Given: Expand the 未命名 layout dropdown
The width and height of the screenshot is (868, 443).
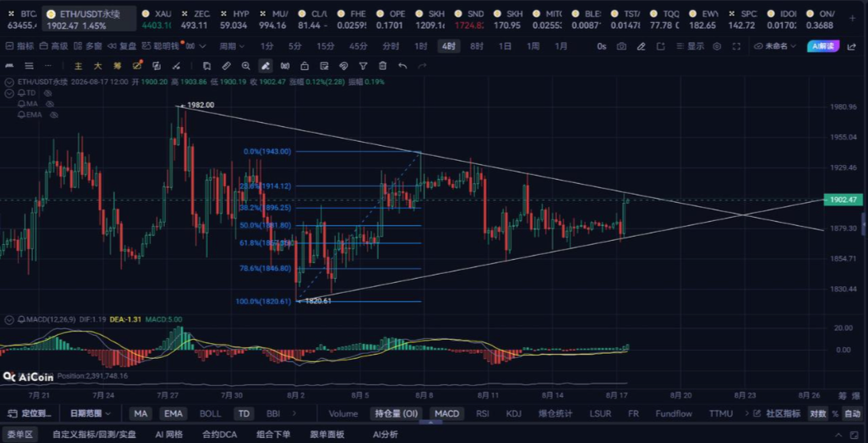Looking at the screenshot, I should pyautogui.click(x=776, y=46).
